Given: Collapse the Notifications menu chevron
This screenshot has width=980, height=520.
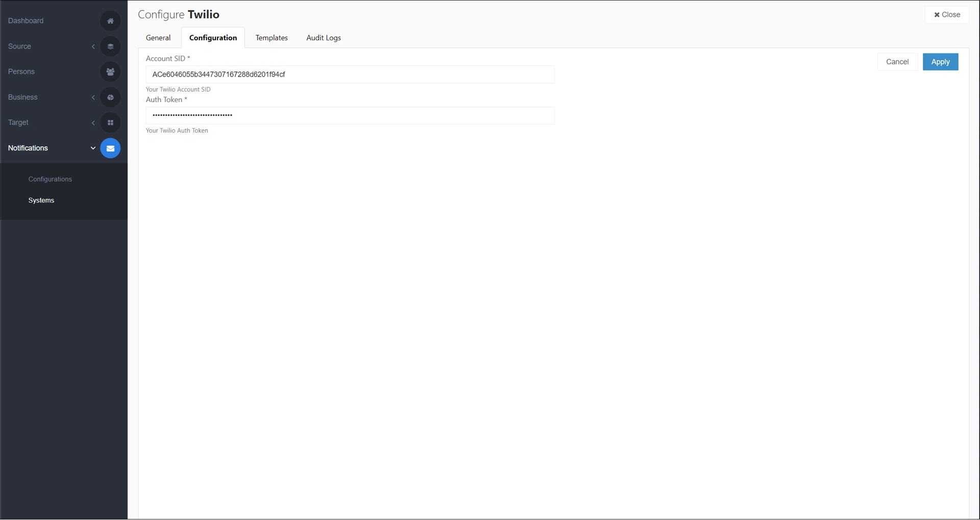Looking at the screenshot, I should click(x=93, y=148).
